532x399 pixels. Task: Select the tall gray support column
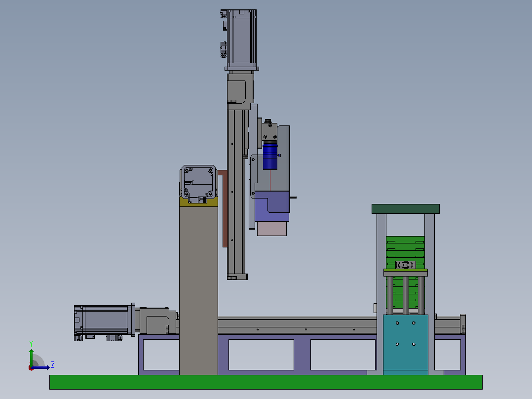pos(198,290)
